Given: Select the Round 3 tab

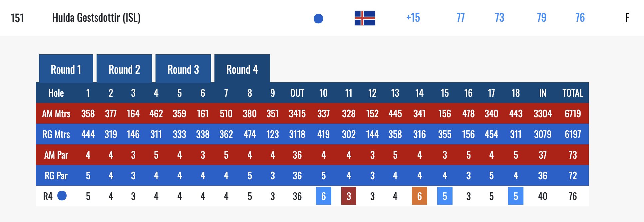Looking at the screenshot, I should coord(183,69).
